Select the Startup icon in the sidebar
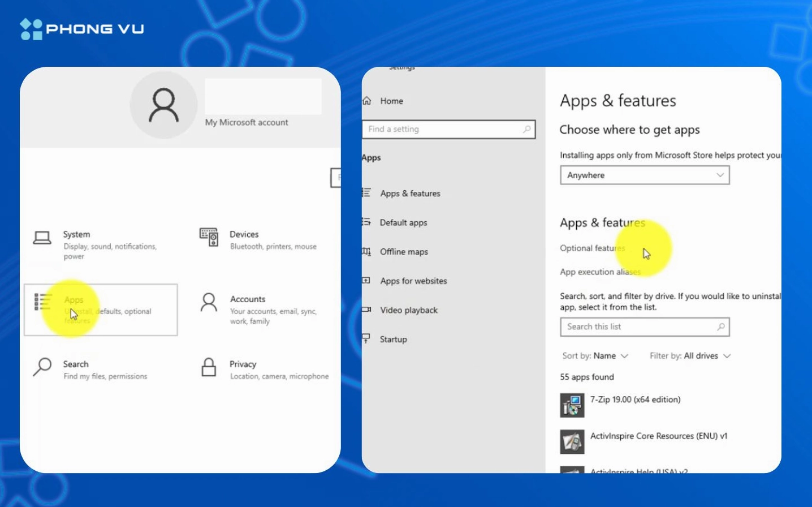The height and width of the screenshot is (507, 812). pos(367,339)
